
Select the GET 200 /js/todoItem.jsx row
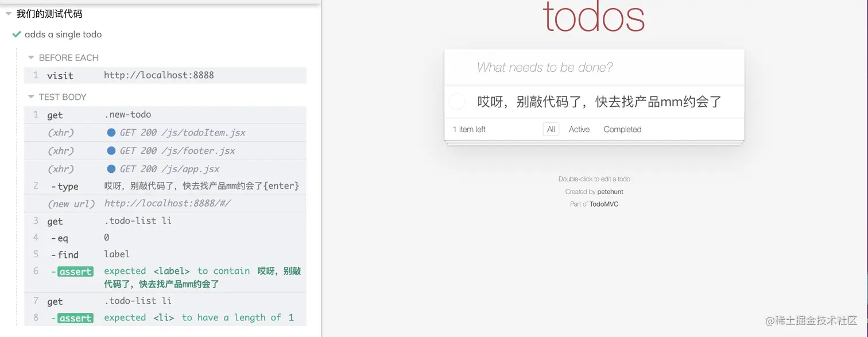165,133
